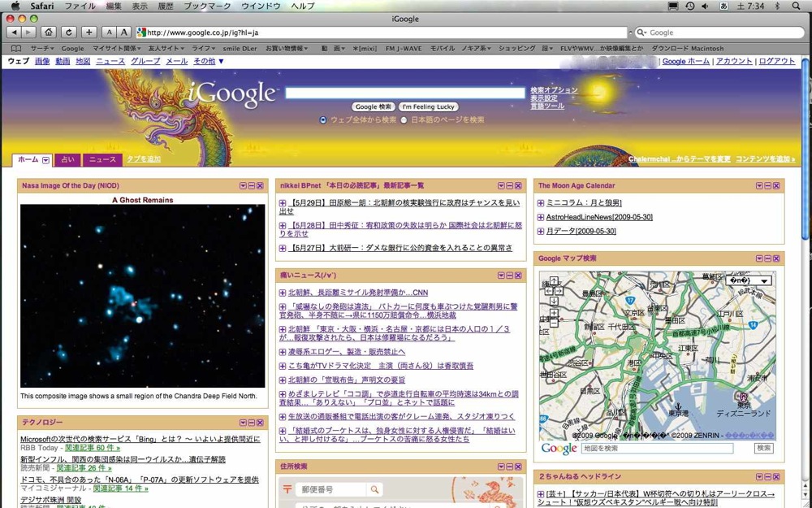Pan the Google map down
This screenshot has height=508, width=812.
(x=554, y=302)
